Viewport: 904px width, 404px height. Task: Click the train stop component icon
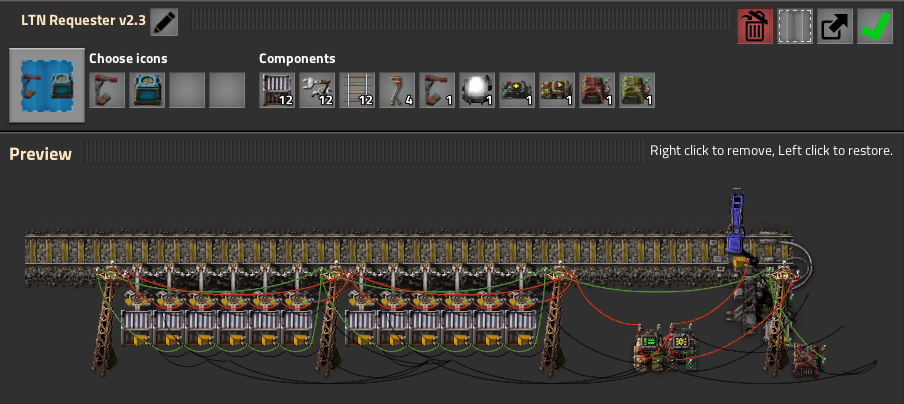[x=437, y=89]
